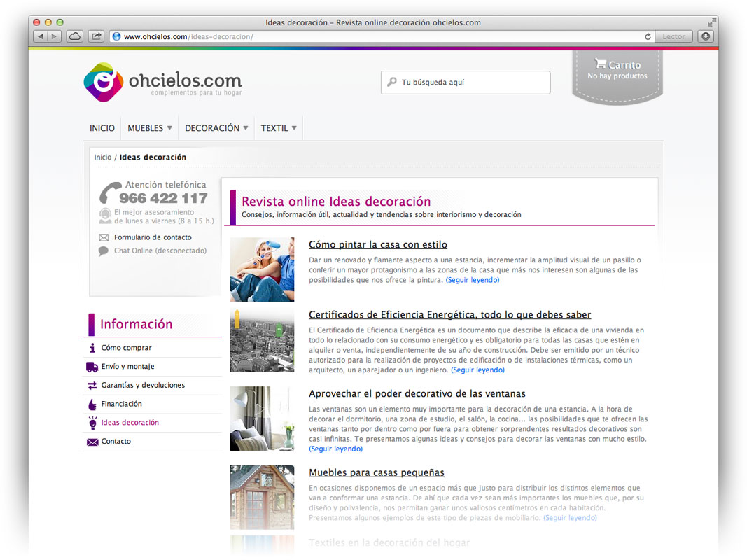Click Seguir leyendo for the painting article

click(x=473, y=280)
